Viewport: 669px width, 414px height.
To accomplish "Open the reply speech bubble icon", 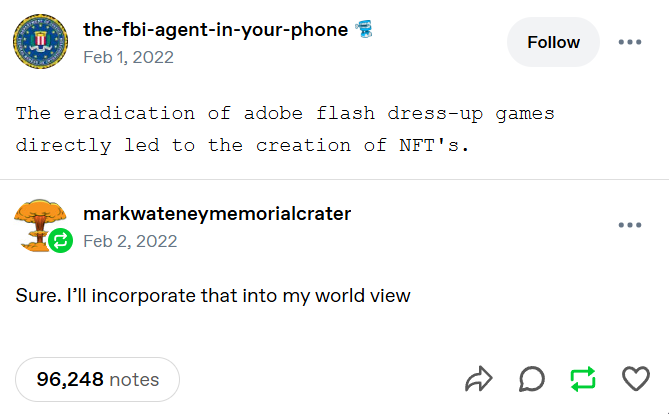I will coord(532,379).
